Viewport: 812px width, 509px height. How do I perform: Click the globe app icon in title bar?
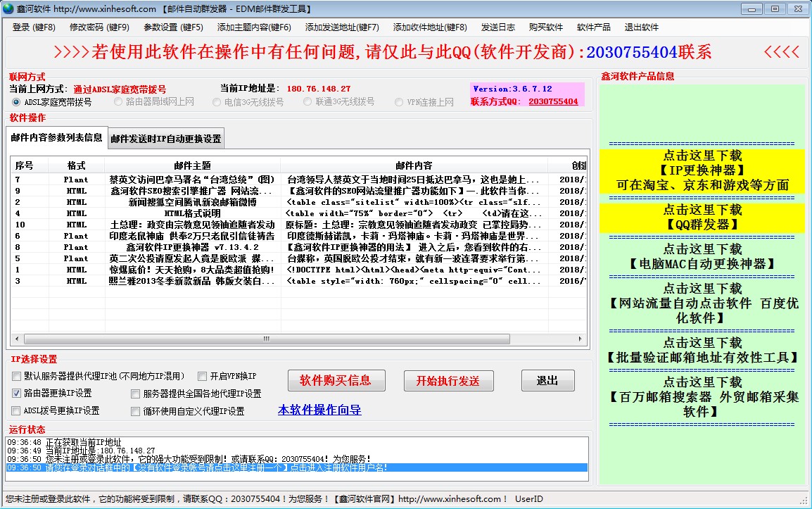8,9
